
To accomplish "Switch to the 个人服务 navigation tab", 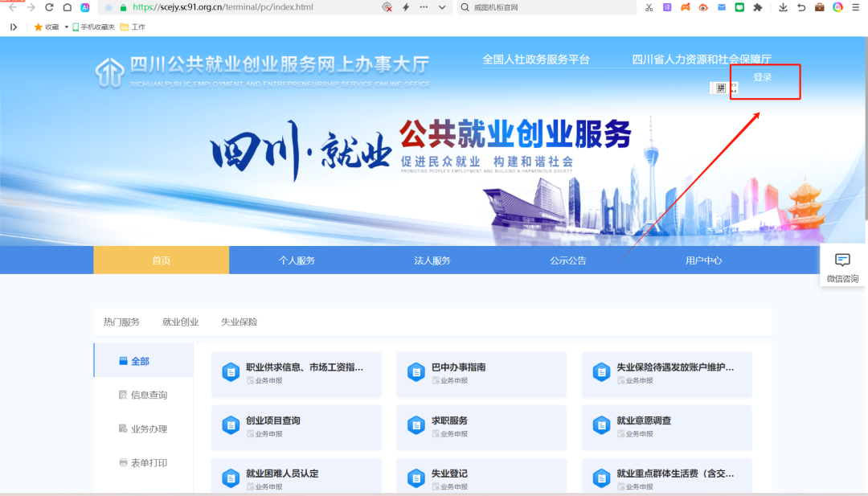I will 297,260.
